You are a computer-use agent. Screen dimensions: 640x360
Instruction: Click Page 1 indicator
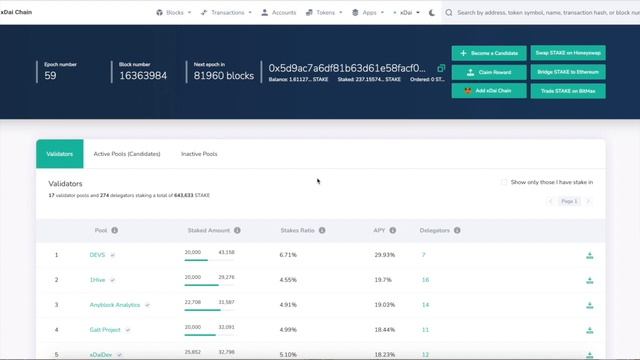[569, 201]
